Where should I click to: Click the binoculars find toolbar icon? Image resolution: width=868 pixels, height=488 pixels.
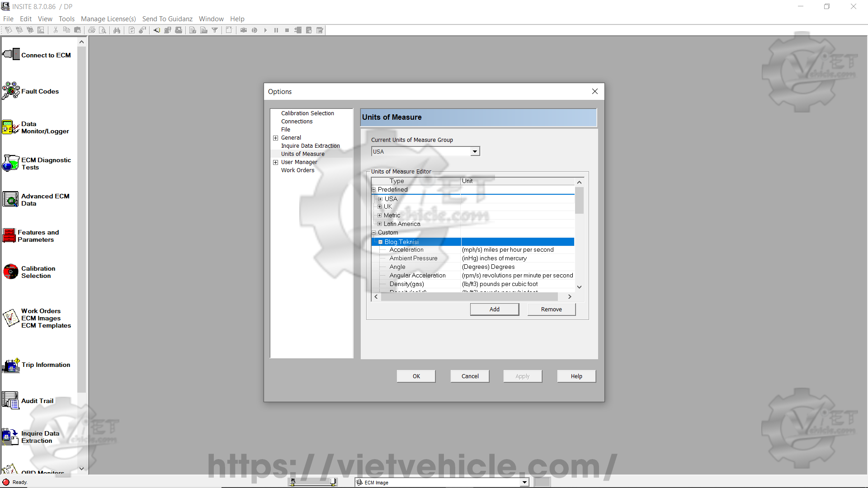[x=117, y=30]
